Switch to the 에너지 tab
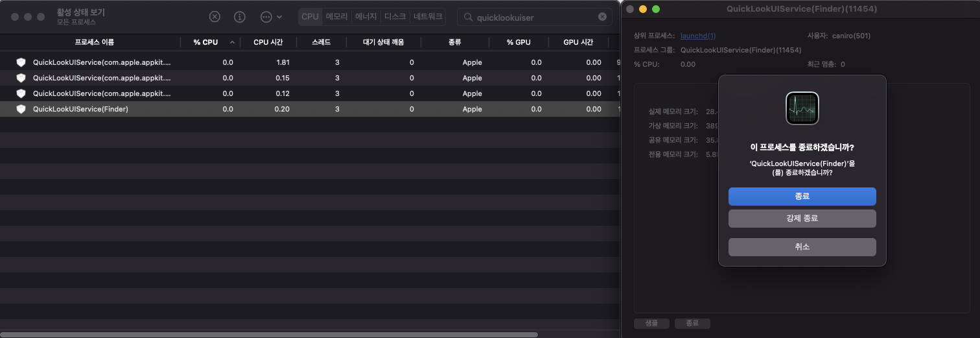The height and width of the screenshot is (338, 980). tap(366, 17)
